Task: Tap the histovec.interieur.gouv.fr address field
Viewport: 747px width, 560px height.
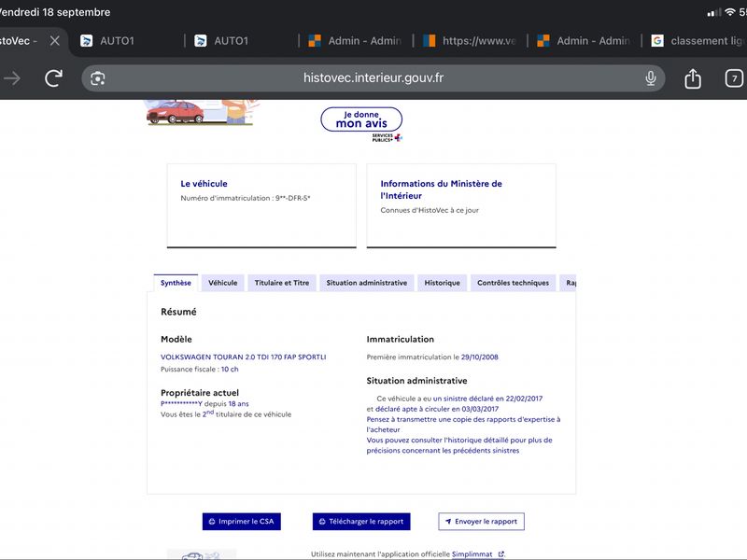Action: tap(373, 78)
